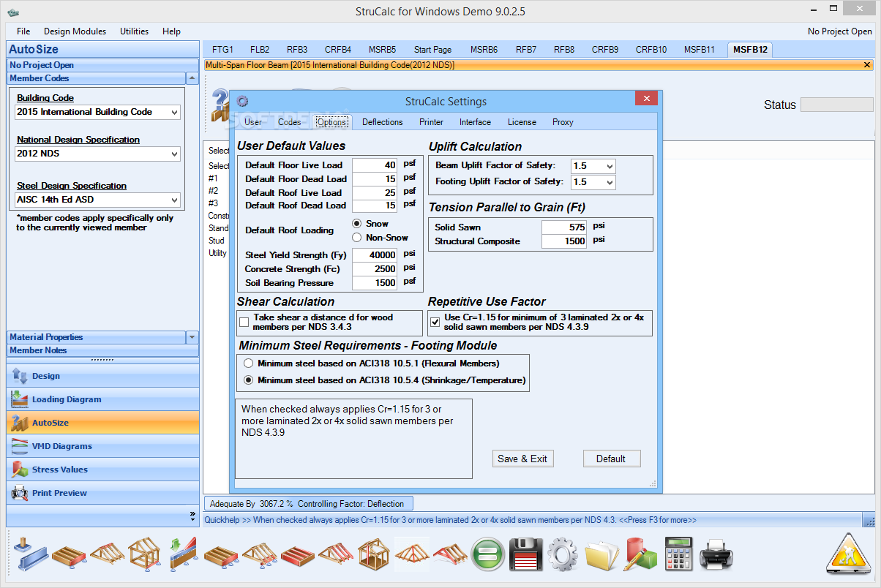Click the StruCalc app icon in title bar
The width and height of the screenshot is (881, 588).
coord(13,12)
